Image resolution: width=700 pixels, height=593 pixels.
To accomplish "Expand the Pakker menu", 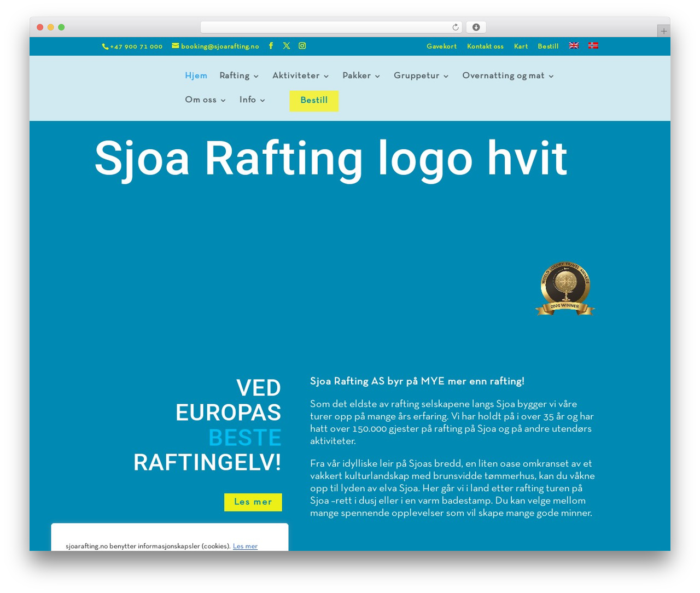I will coord(361,75).
